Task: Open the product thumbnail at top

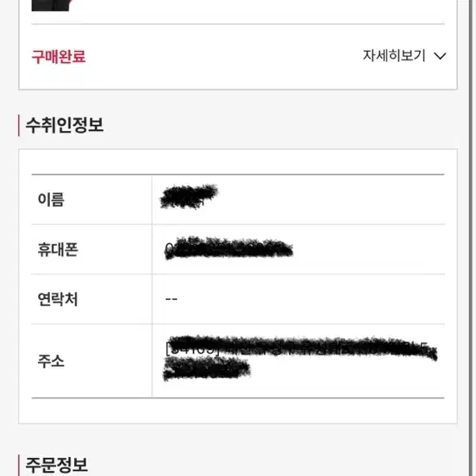Action: (x=52, y=5)
